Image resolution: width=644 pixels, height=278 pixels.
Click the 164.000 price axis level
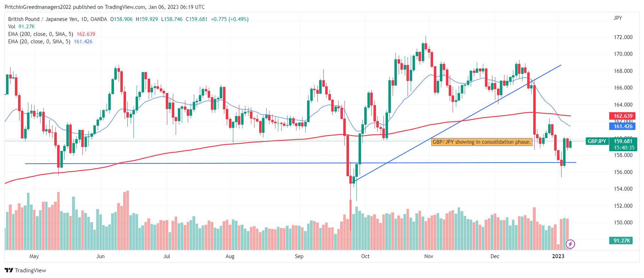click(623, 105)
